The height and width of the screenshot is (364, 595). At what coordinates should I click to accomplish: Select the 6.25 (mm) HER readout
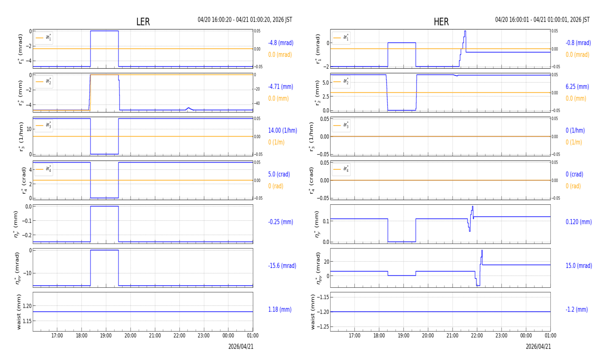tap(577, 87)
